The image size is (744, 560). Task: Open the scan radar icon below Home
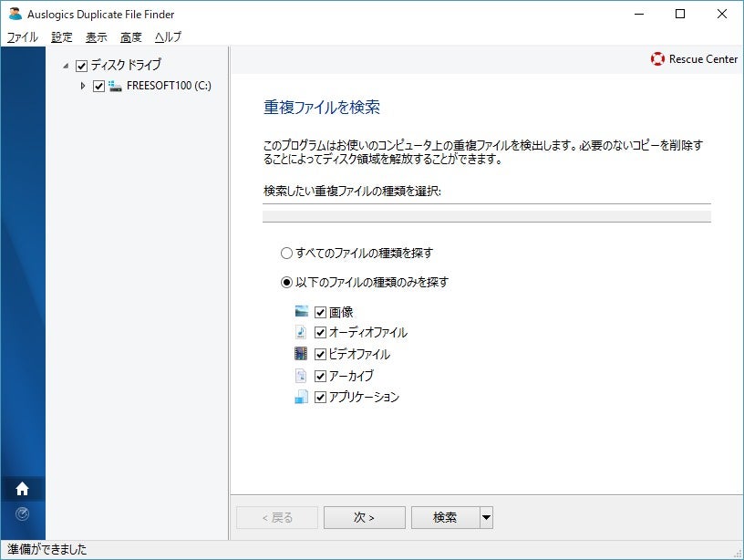(22, 513)
